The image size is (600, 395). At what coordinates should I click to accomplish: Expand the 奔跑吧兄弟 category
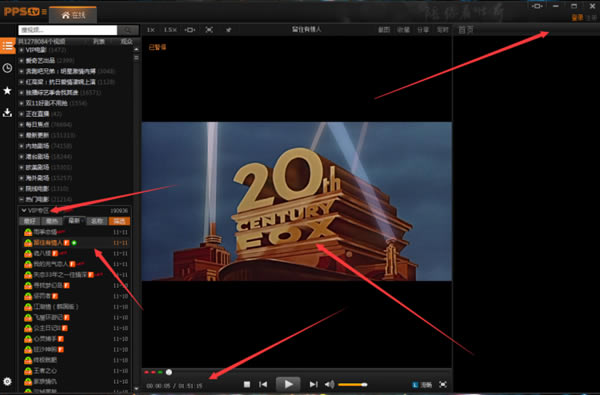coord(21,71)
